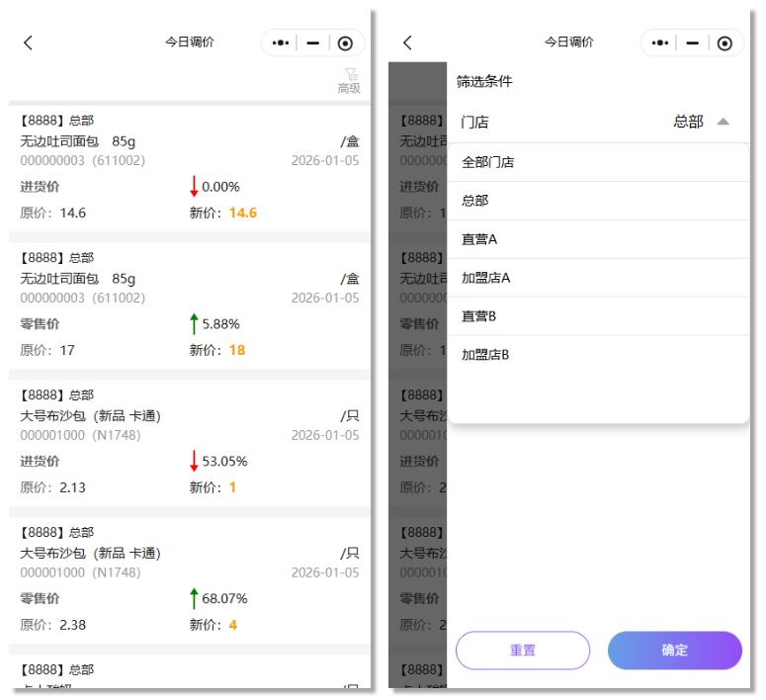Select 全部门店 from the store list
This screenshot has width=766, height=700.
pos(488,162)
